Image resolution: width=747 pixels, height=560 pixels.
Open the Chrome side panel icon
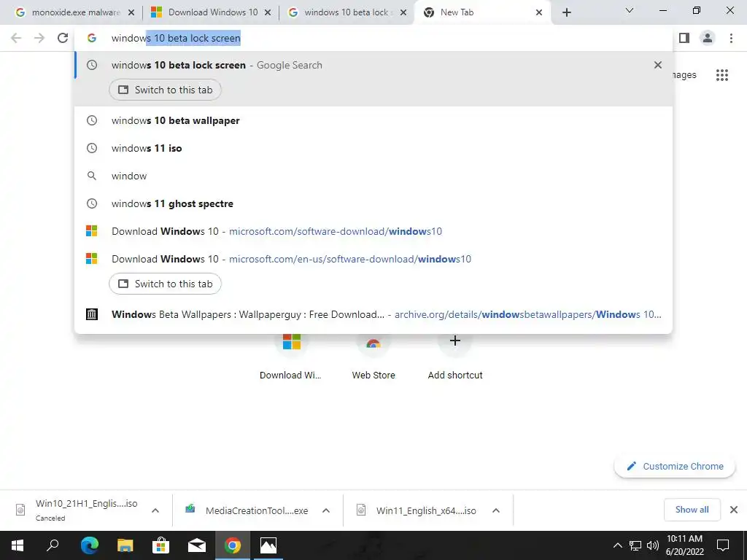click(x=684, y=38)
